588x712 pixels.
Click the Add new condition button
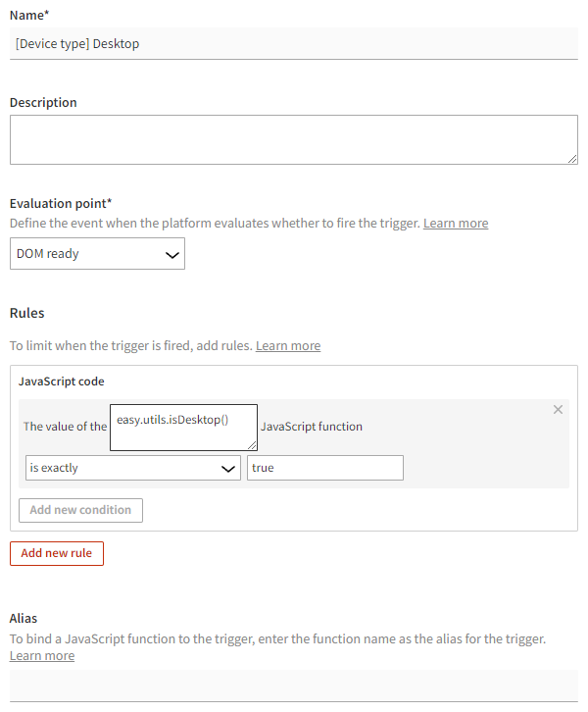(80, 510)
